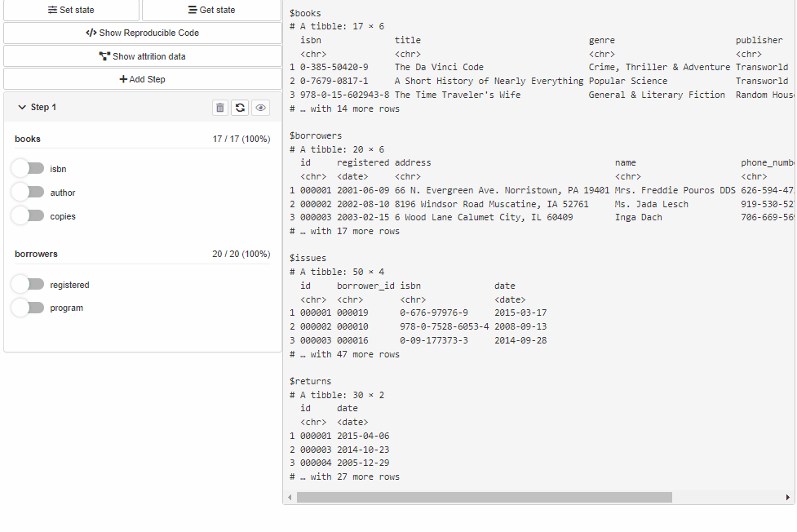Click the horizontal scrollbar thumb
The image size is (797, 532).
[x=484, y=497]
